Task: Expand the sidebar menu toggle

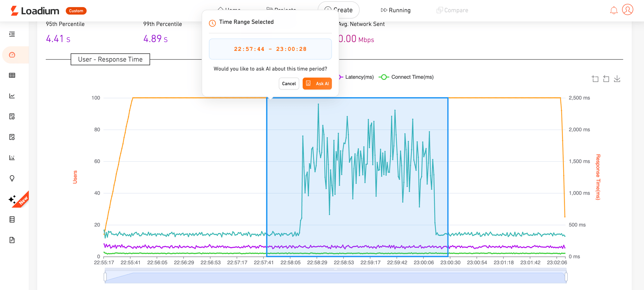Action: [x=12, y=34]
